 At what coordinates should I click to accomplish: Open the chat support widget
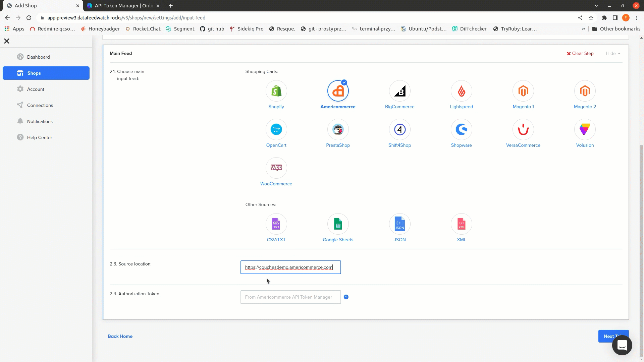(x=622, y=345)
